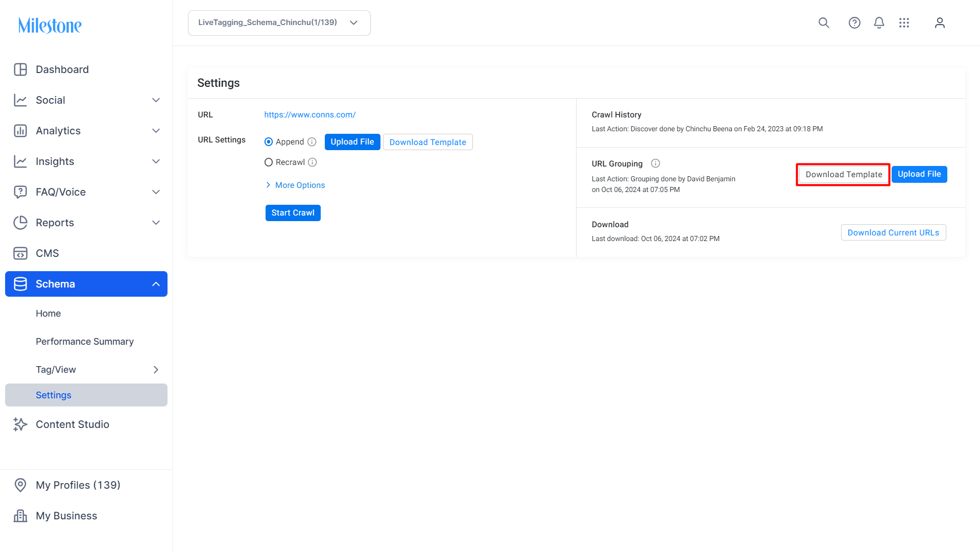Open the Schema Settings submenu item
The height and width of the screenshot is (551, 980).
click(86, 395)
